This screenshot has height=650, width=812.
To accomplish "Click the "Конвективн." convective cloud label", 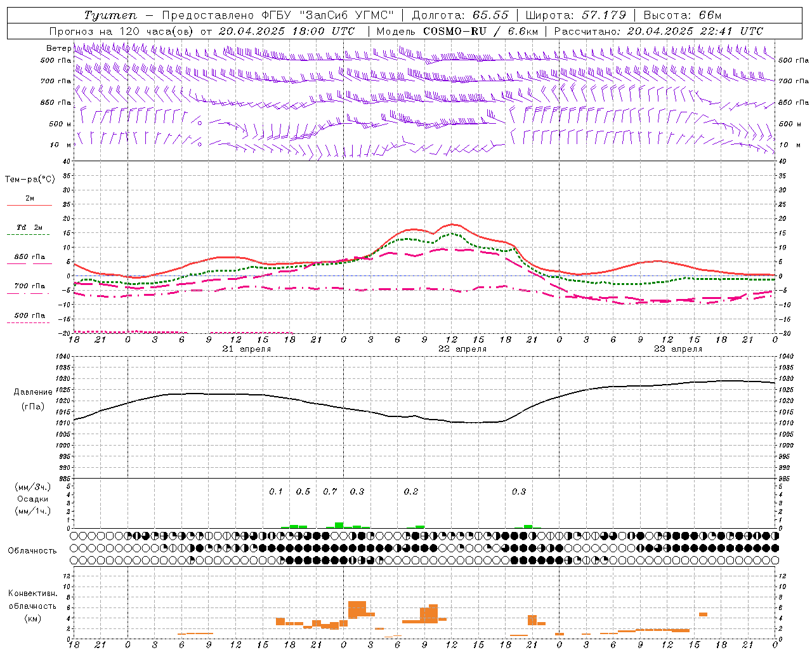I will pyautogui.click(x=33, y=594).
